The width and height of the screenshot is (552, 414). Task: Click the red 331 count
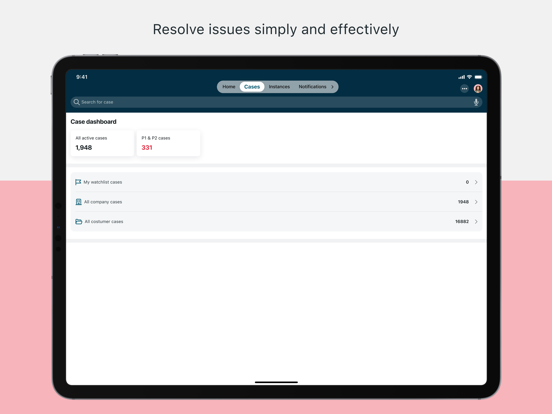[147, 148]
